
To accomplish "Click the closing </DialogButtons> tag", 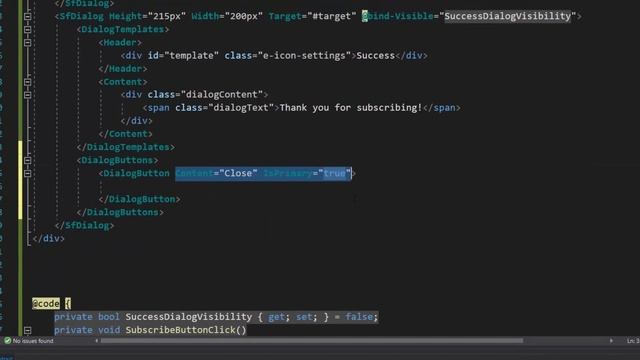I will pos(120,212).
